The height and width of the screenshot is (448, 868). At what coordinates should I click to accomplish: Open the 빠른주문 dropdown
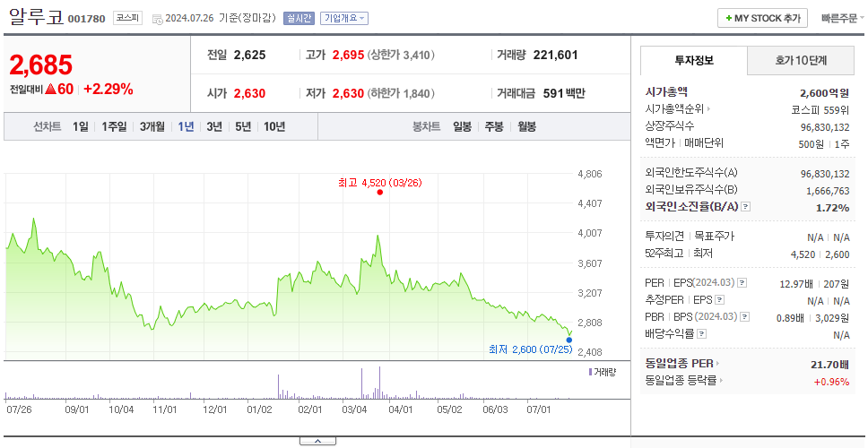(x=843, y=18)
